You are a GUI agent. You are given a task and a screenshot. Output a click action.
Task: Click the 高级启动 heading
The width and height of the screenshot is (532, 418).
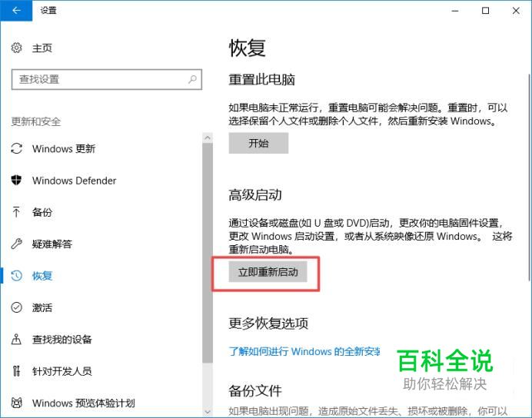255,195
